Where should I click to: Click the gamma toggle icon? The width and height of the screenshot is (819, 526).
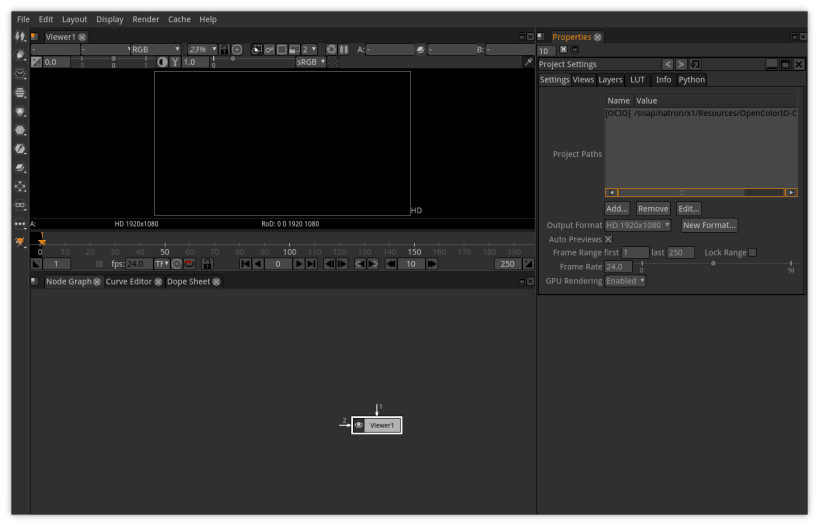tap(175, 62)
